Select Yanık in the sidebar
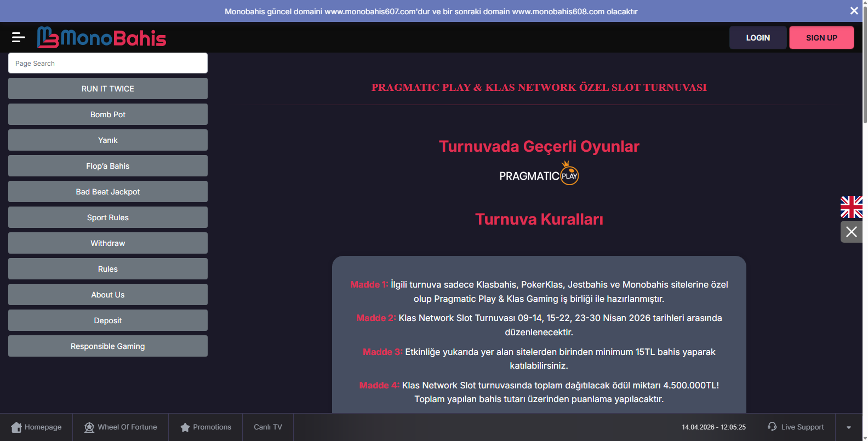The image size is (868, 441). [x=108, y=140]
